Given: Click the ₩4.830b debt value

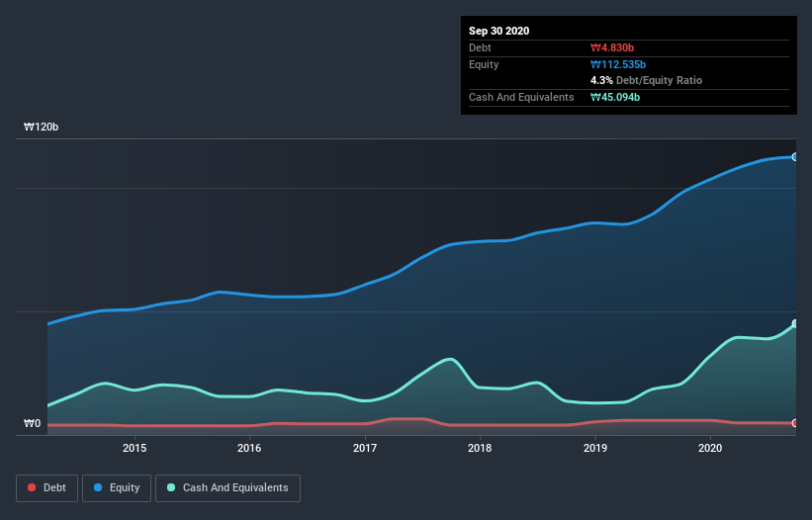Looking at the screenshot, I should (x=612, y=47).
